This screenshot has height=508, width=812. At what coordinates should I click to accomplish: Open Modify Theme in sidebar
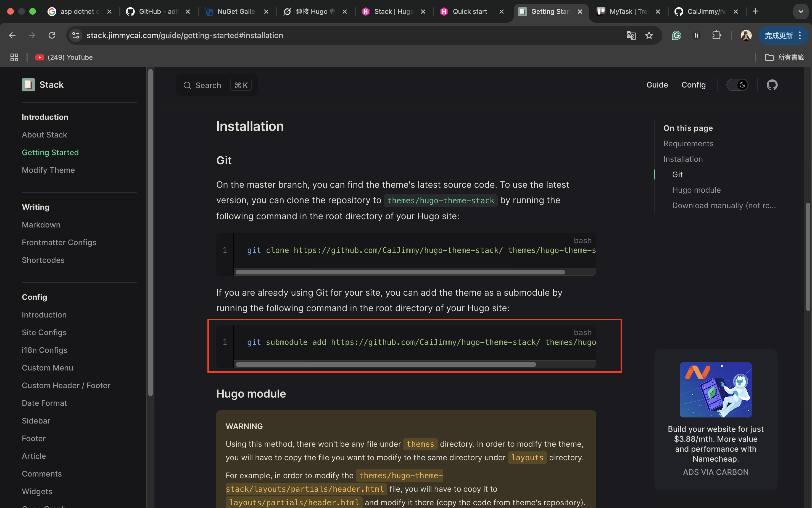[x=48, y=170]
